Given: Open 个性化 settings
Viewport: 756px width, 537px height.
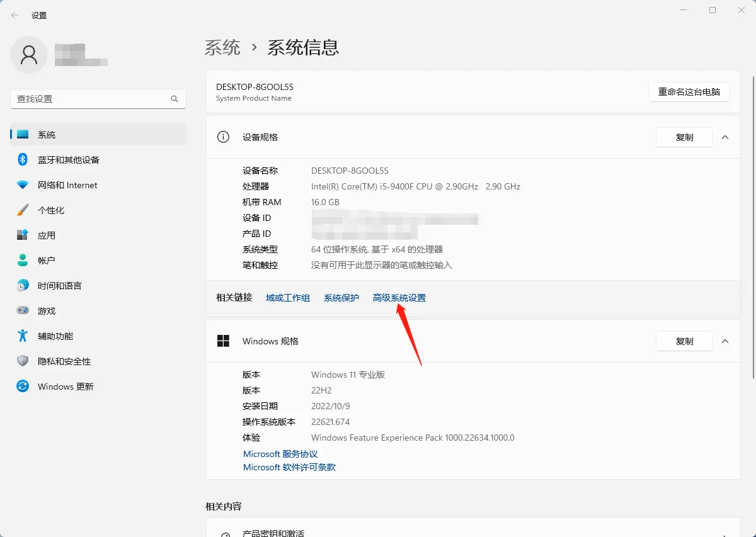Looking at the screenshot, I should pyautogui.click(x=50, y=210).
